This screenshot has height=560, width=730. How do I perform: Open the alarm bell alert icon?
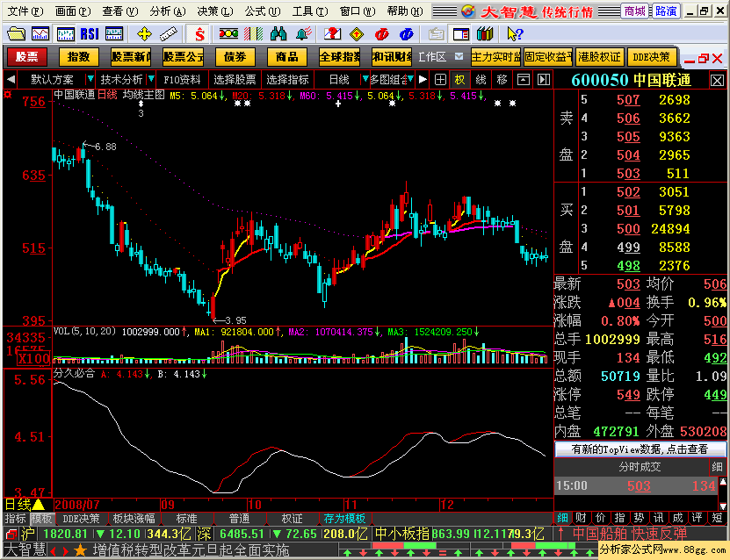(x=304, y=34)
